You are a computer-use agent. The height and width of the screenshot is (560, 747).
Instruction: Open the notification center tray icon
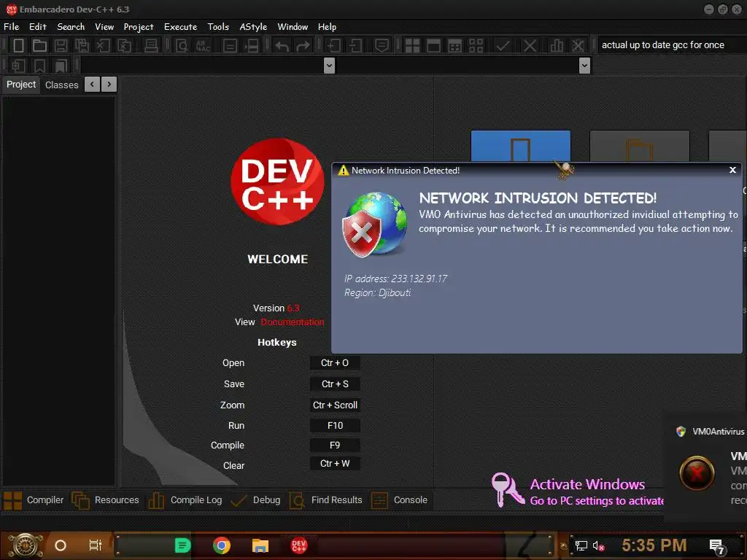click(716, 547)
